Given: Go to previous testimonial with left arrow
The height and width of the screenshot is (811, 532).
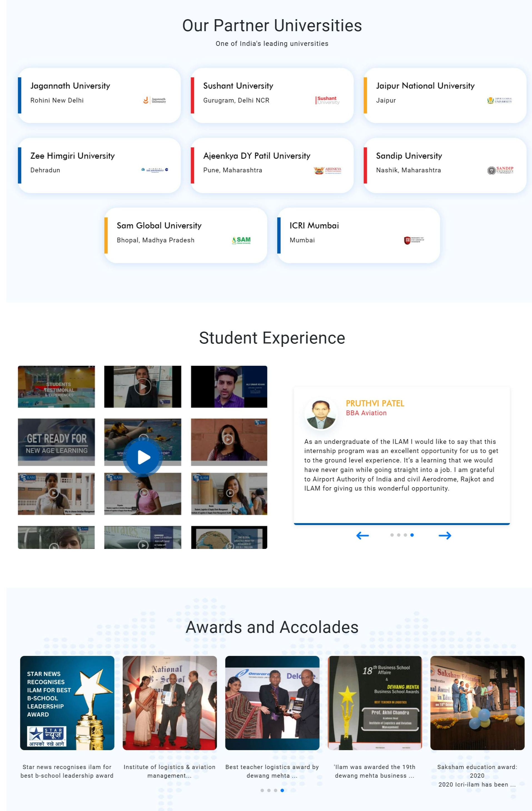Looking at the screenshot, I should 362,535.
